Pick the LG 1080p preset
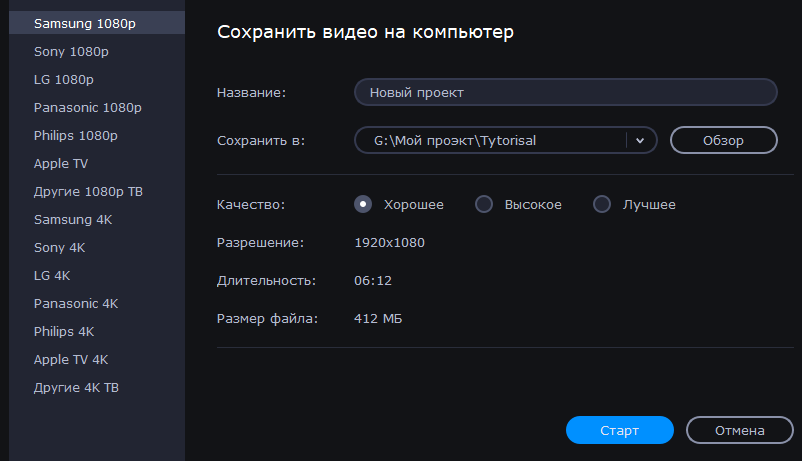Viewport: 802px width, 461px height. tap(63, 79)
